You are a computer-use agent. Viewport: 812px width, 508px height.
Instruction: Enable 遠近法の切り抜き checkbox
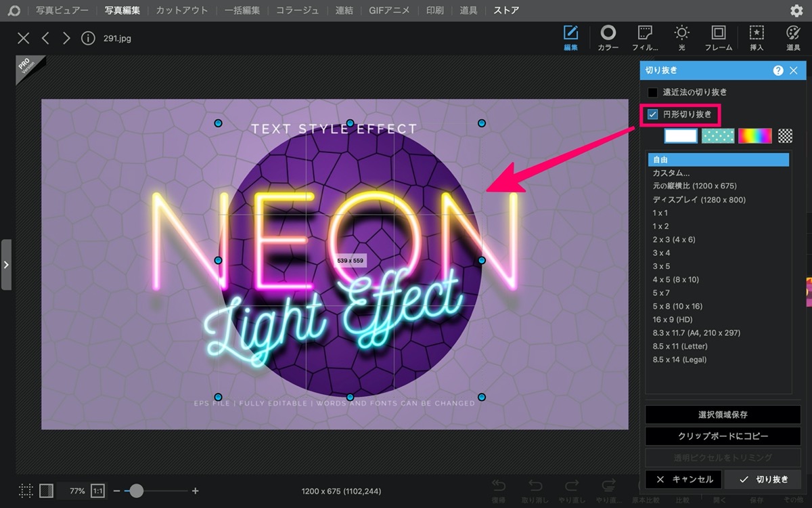coord(652,92)
